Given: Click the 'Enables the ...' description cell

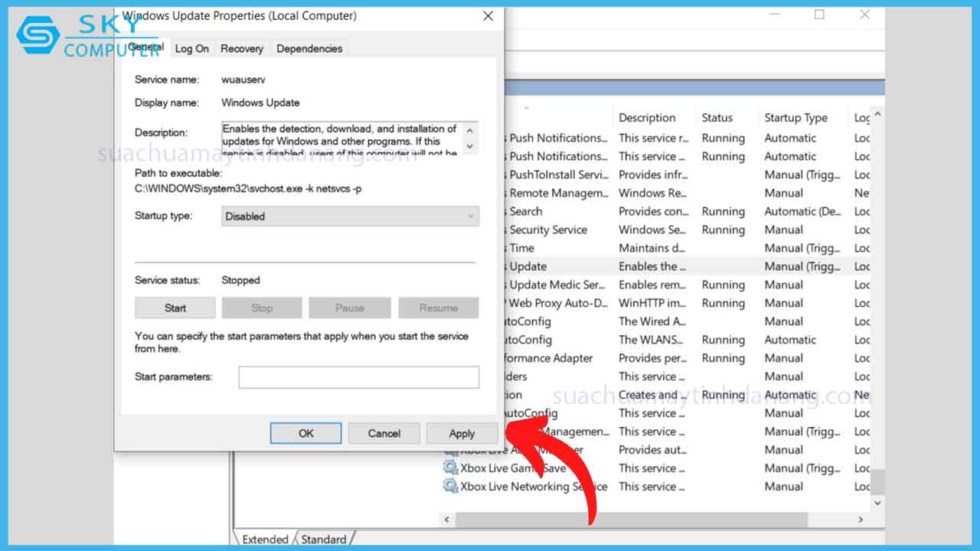Looking at the screenshot, I should [x=652, y=266].
